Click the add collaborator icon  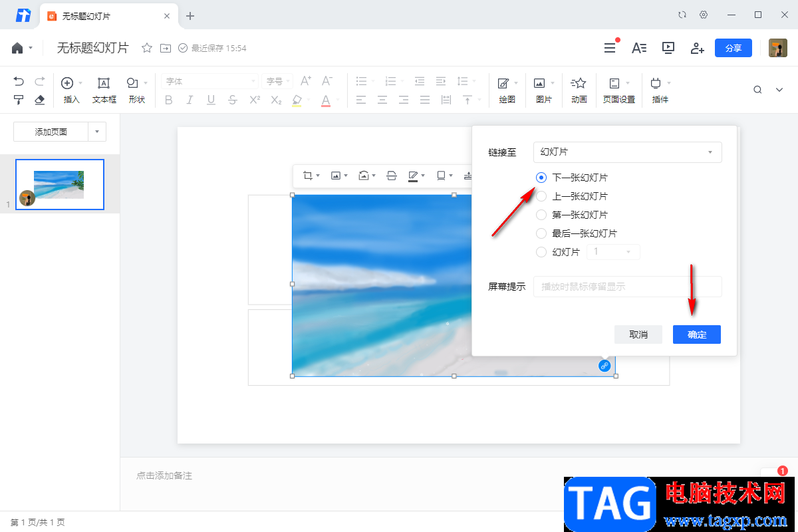(697, 48)
